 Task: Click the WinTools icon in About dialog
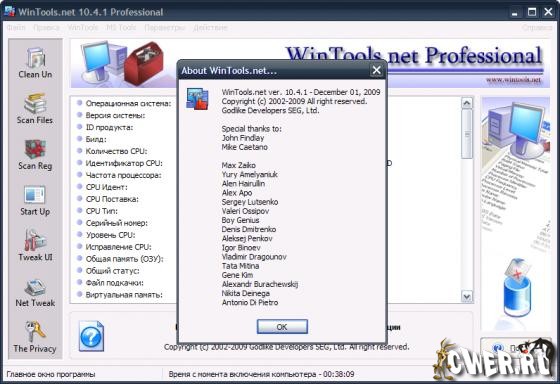pyautogui.click(x=197, y=99)
